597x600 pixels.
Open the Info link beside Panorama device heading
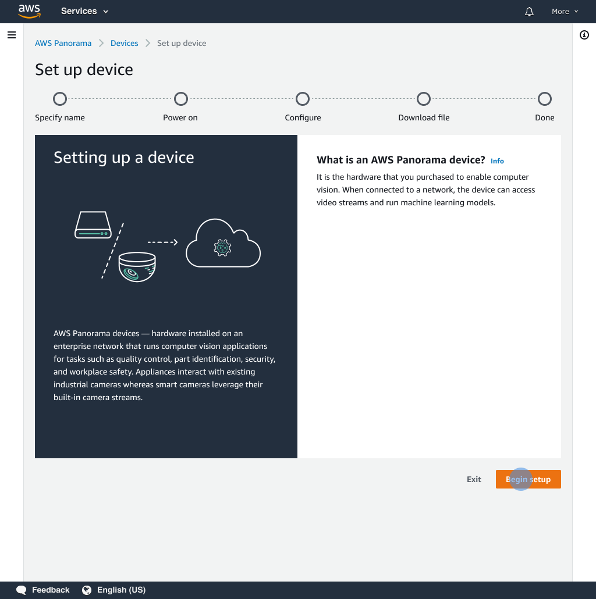[497, 161]
